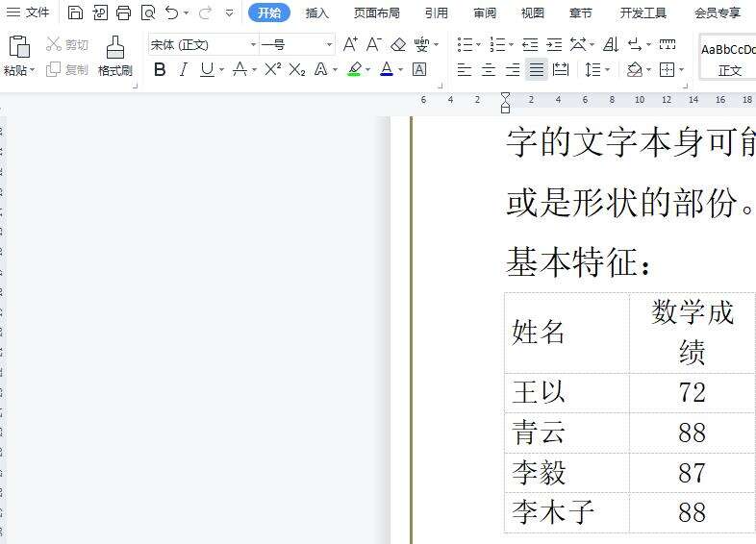Click the Clear Formatting eraser icon
This screenshot has width=756, height=544.
(x=398, y=45)
